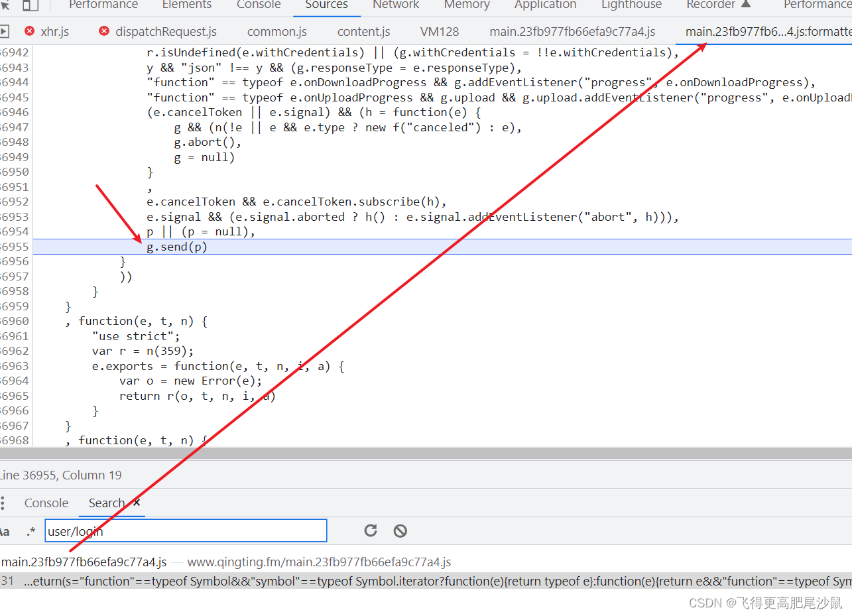
Task: Open the Lighthouse panel tab
Action: click(x=632, y=5)
